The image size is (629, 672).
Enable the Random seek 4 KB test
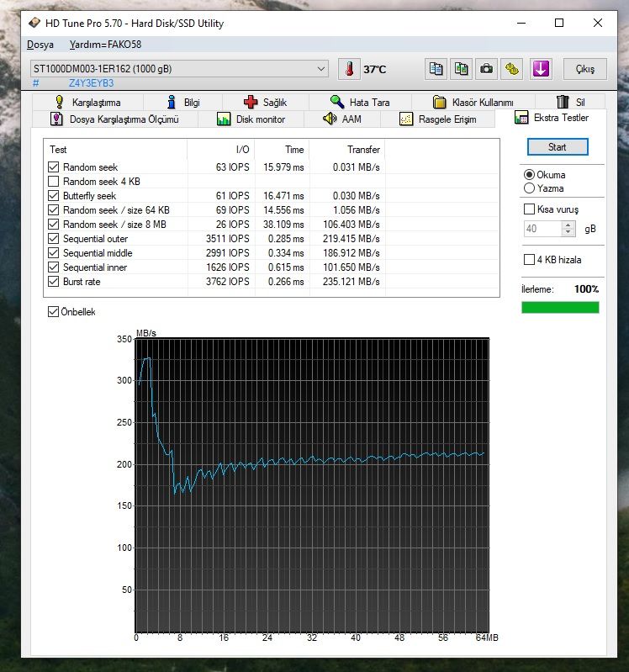[x=53, y=182]
